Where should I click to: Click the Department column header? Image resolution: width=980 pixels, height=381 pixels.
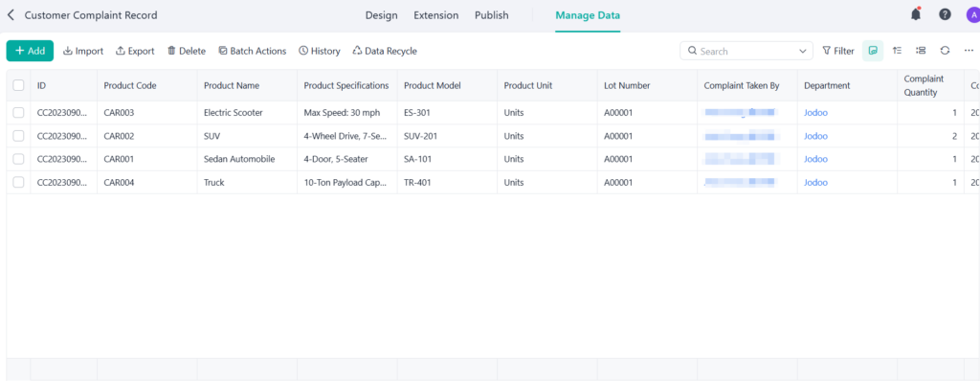click(x=847, y=86)
